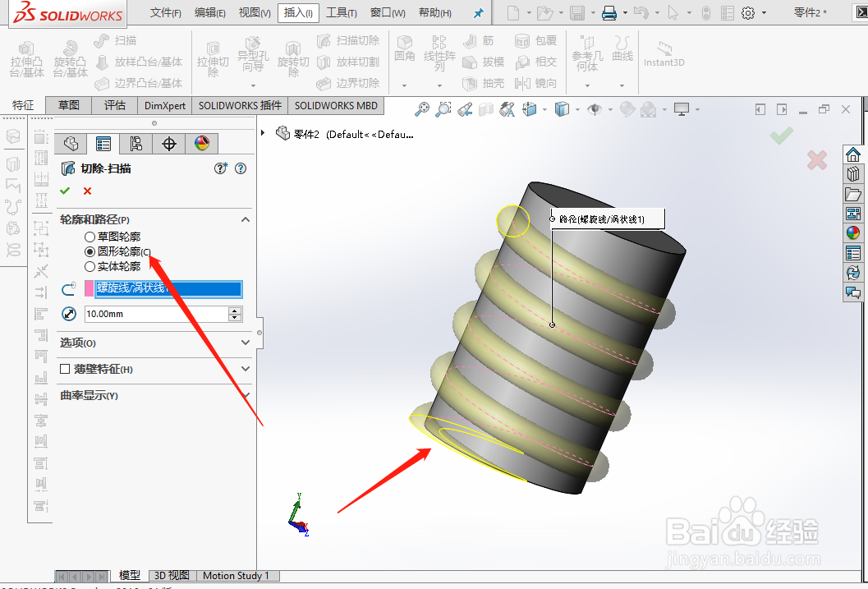This screenshot has width=868, height=589.
Task: Open the Hole Wizard (异型孔向导)
Action: point(253,54)
